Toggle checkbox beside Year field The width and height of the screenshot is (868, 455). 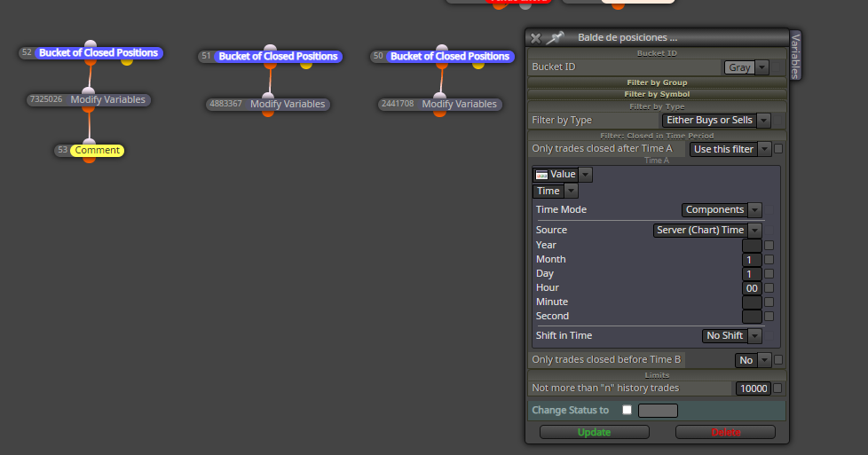pyautogui.click(x=769, y=245)
